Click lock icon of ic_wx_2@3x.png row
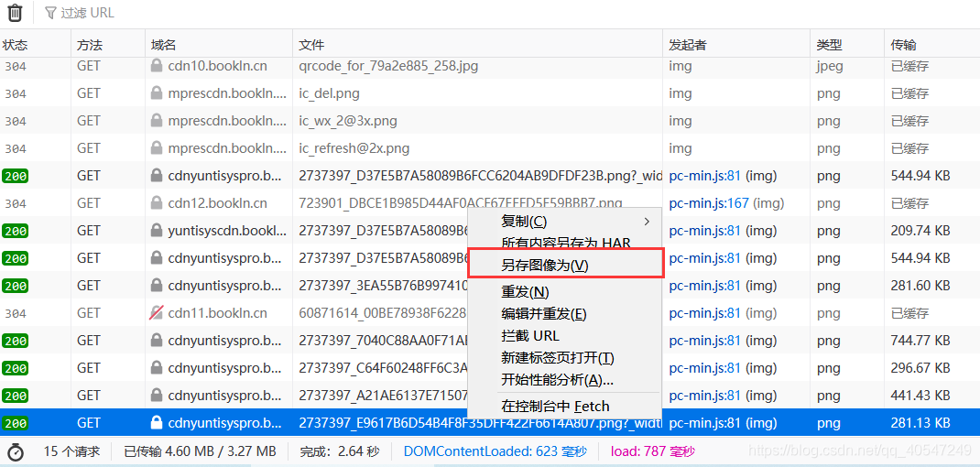 click(x=157, y=121)
